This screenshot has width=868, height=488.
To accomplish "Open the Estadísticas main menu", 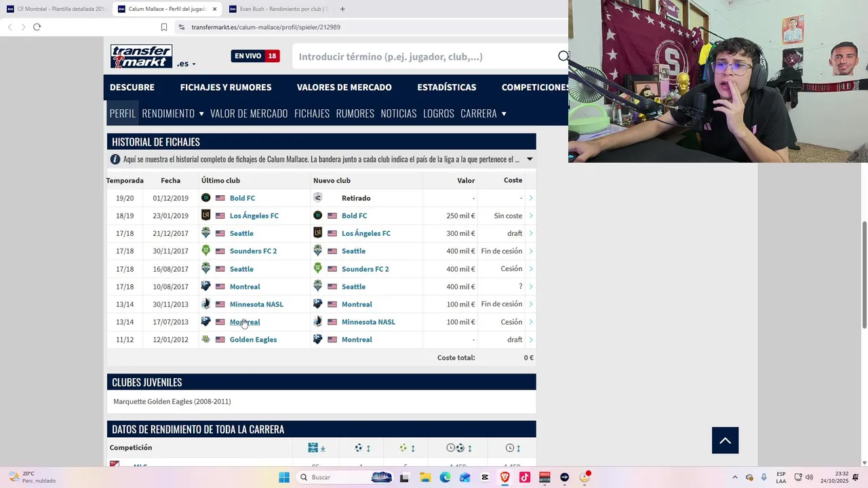I will pyautogui.click(x=447, y=87).
